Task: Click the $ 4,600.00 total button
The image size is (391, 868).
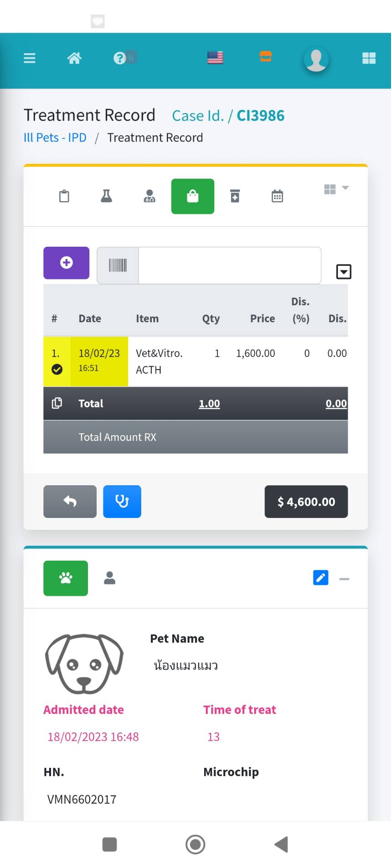Action: pos(306,502)
